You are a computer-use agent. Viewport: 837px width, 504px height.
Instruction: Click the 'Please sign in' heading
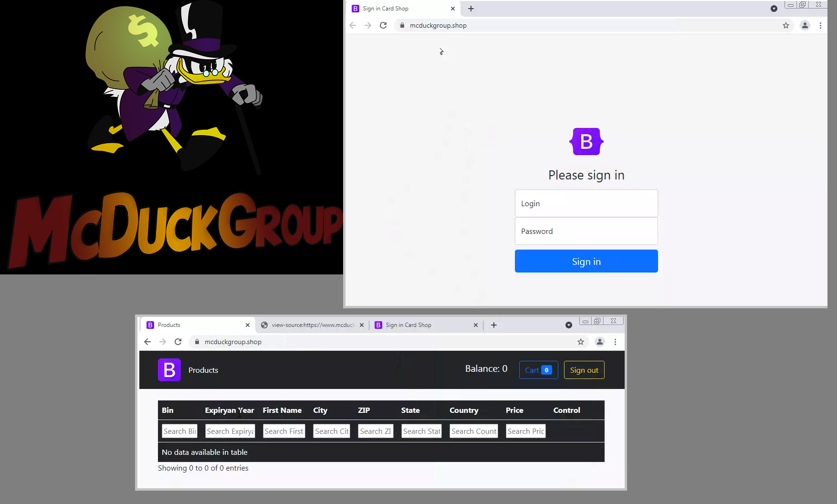pyautogui.click(x=586, y=175)
